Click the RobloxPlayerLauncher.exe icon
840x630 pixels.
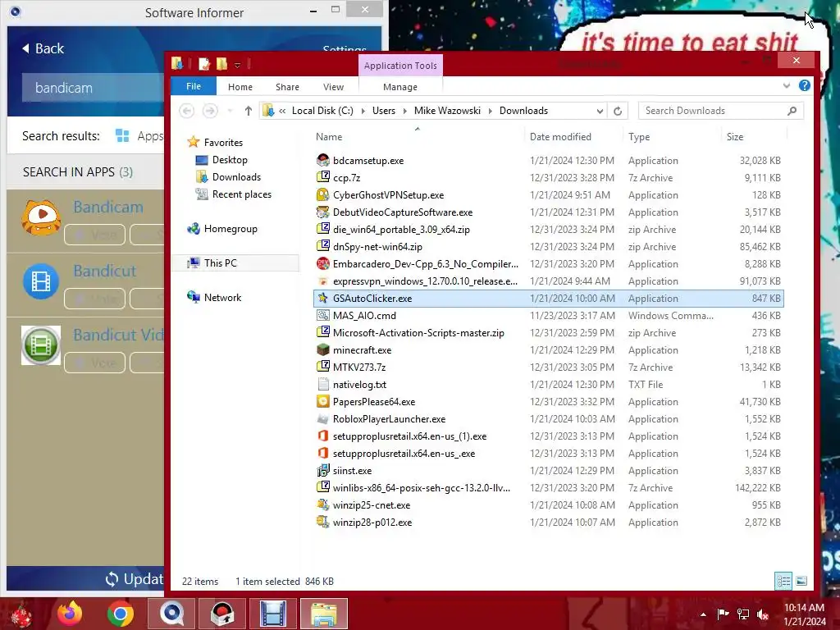[x=322, y=418]
